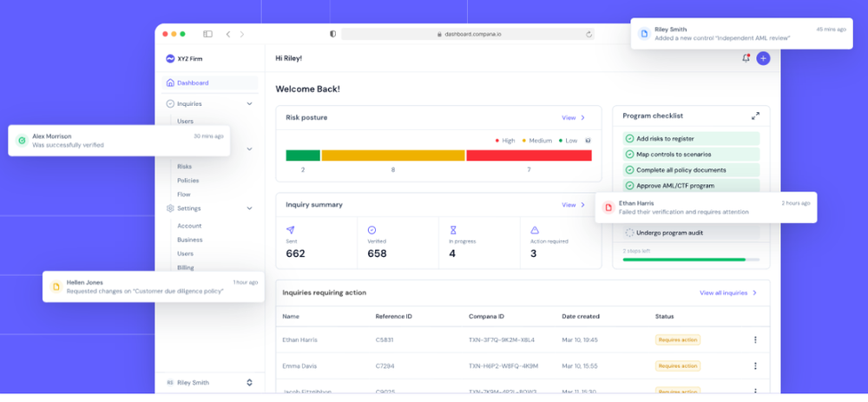868x402 pixels.
Task: Click View link on Risk posture card
Action: point(574,117)
